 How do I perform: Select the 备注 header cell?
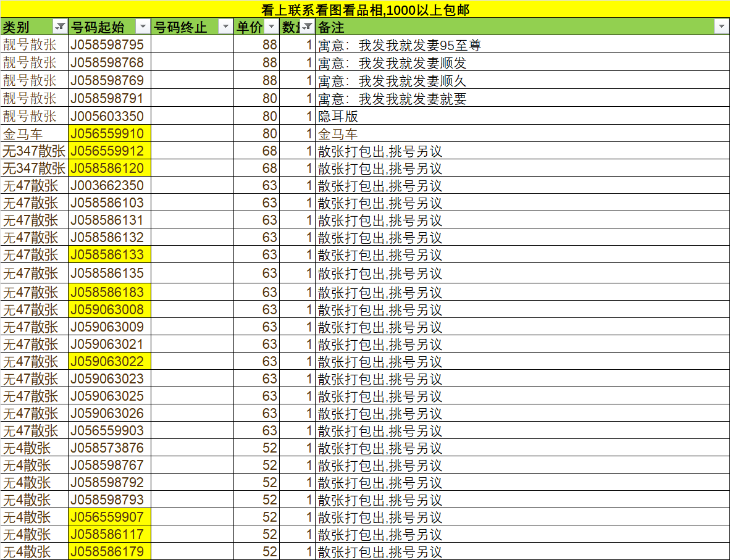click(522, 27)
